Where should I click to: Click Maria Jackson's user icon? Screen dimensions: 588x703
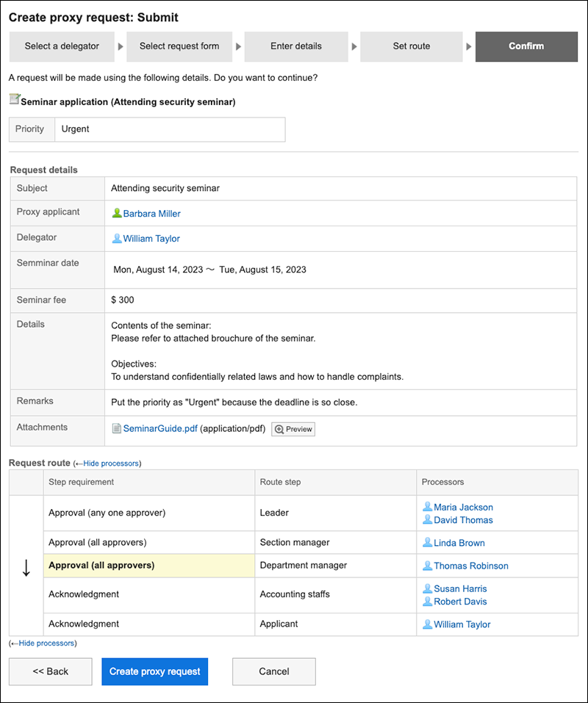click(x=428, y=507)
